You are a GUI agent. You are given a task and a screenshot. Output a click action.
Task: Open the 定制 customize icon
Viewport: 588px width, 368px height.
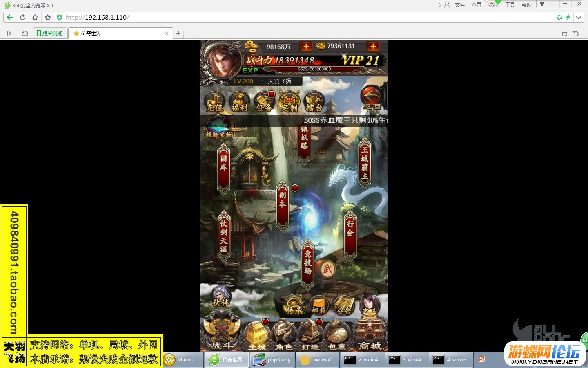[x=289, y=102]
